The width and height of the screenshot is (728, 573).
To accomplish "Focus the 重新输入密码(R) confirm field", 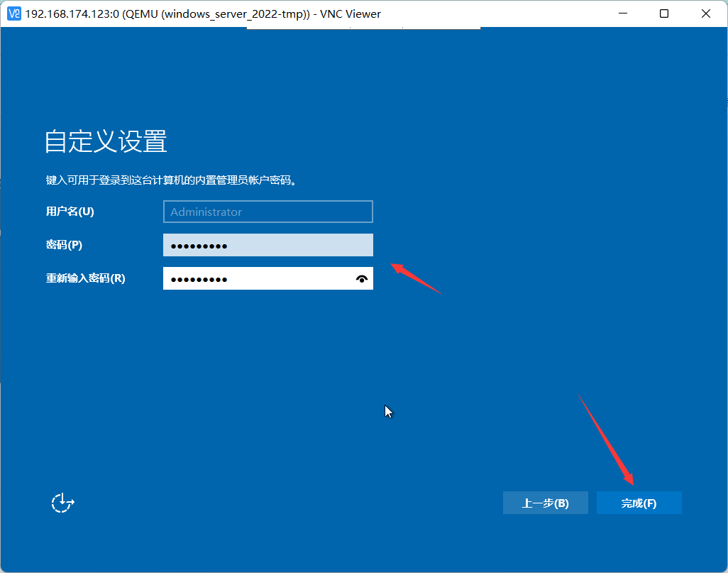I will [x=268, y=278].
